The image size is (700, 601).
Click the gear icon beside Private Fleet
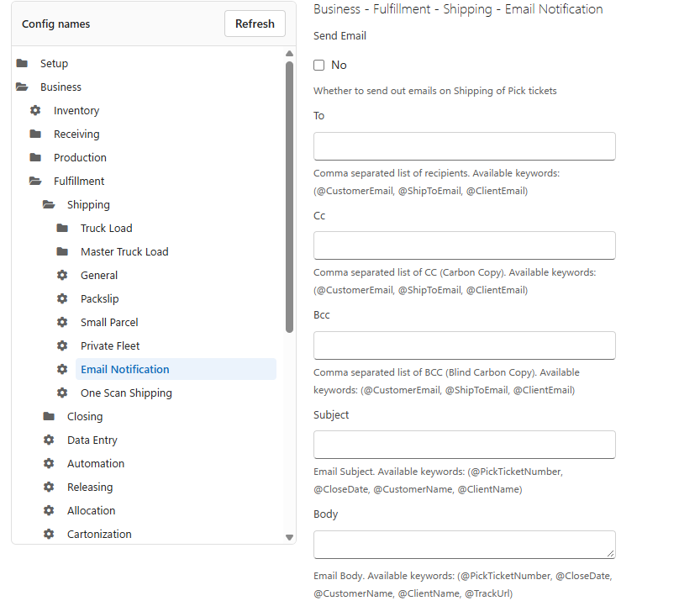coord(62,346)
